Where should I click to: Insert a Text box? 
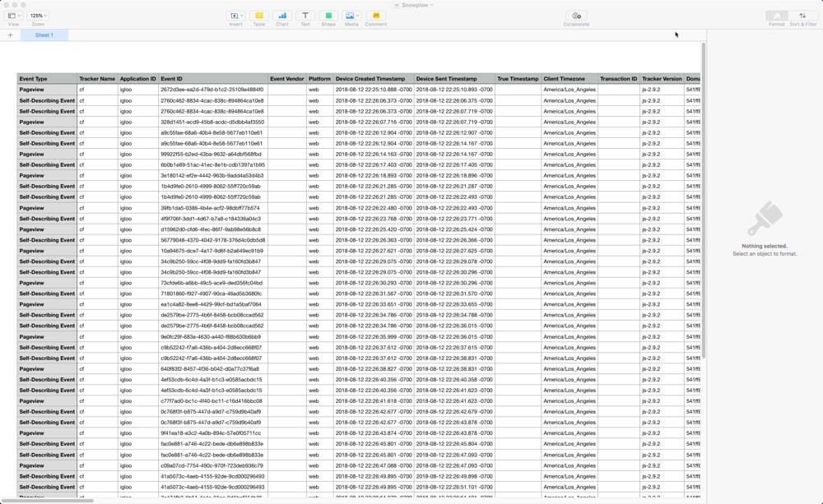pyautogui.click(x=305, y=16)
